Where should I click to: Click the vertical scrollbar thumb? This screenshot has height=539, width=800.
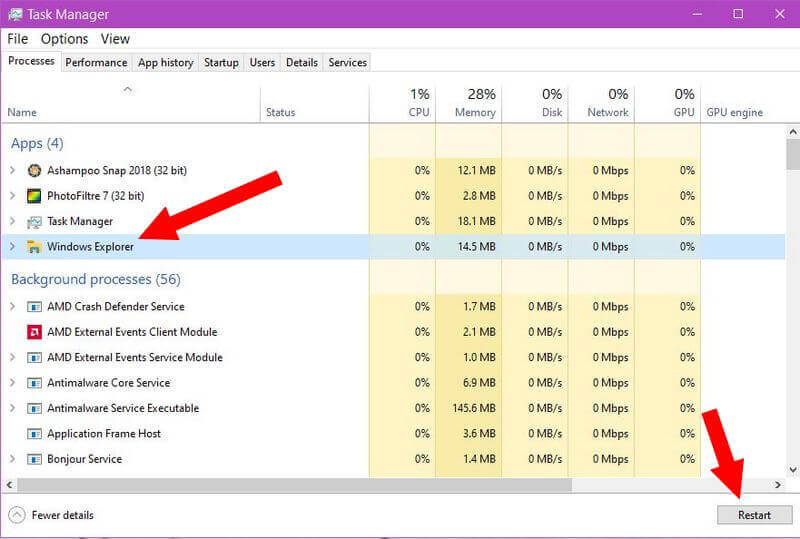(792, 155)
